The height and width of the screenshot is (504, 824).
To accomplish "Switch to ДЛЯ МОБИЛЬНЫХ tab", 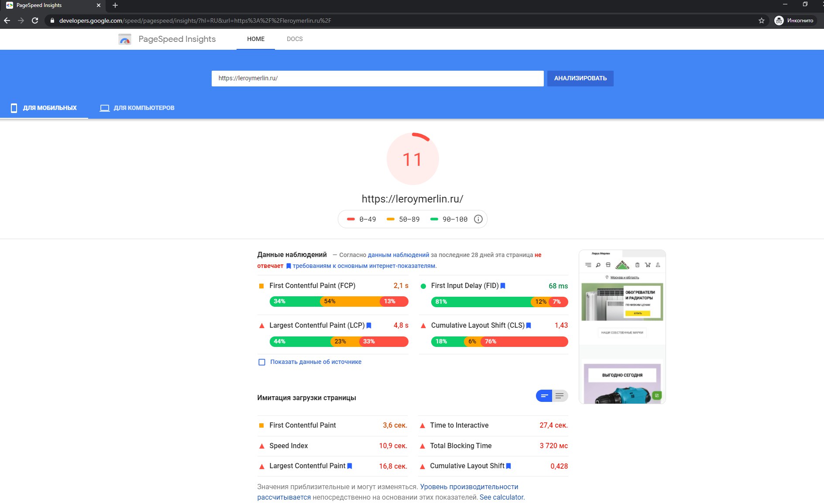I will coord(44,108).
